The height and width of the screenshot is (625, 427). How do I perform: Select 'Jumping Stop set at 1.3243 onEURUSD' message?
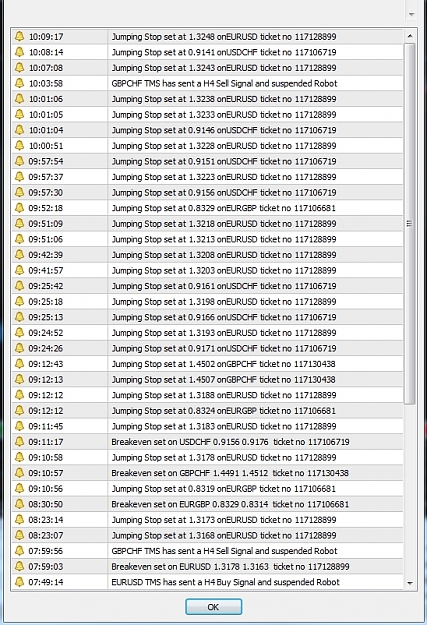tap(224, 68)
